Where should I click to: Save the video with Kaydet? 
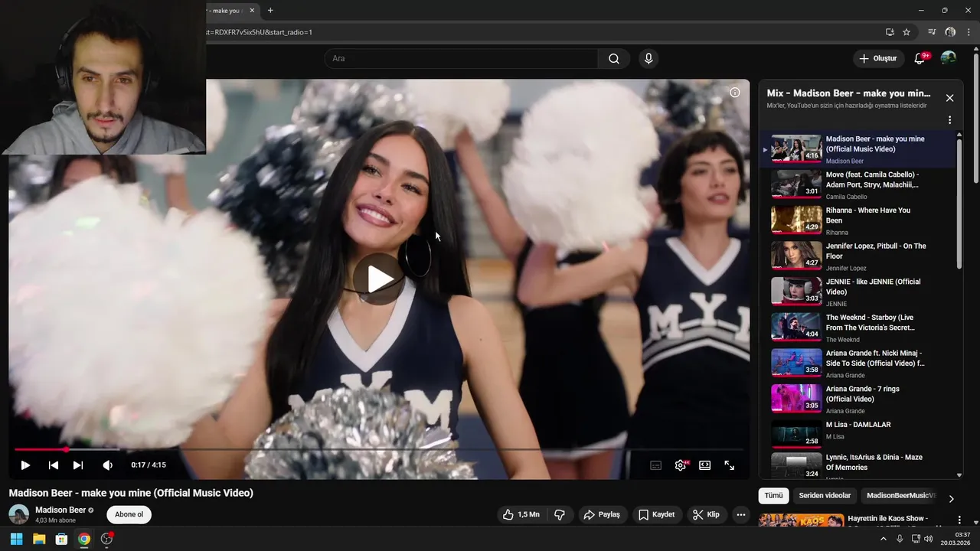(657, 515)
